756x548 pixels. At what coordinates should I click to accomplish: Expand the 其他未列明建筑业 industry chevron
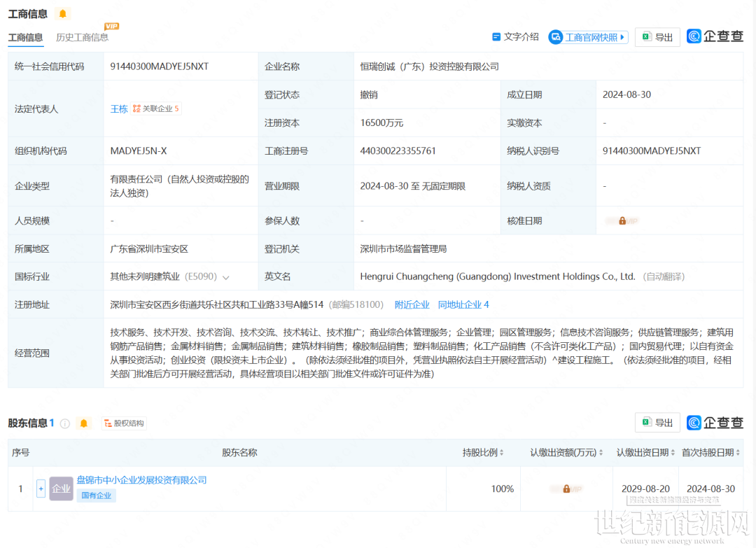coord(225,277)
